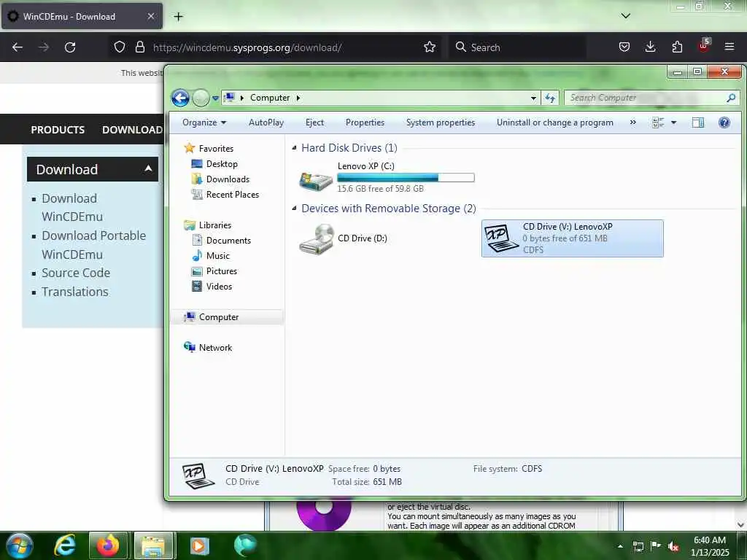747x560 pixels.
Task: Select the Lenovo XP (C:) drive icon
Action: pyautogui.click(x=315, y=181)
